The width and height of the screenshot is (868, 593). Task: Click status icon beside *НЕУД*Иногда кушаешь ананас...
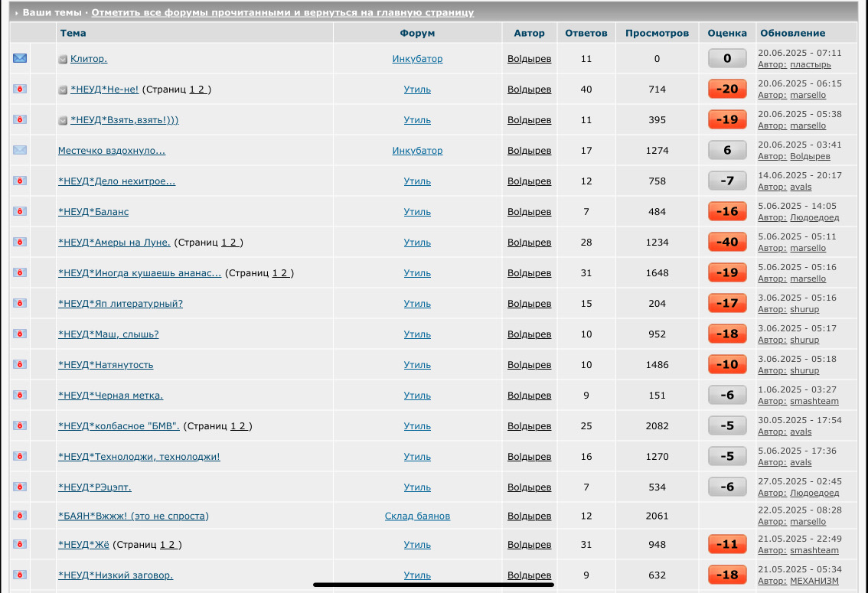click(x=20, y=272)
